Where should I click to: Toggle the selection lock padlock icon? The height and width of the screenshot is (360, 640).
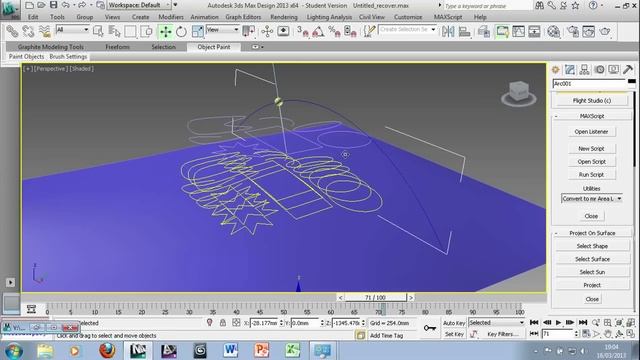223,323
